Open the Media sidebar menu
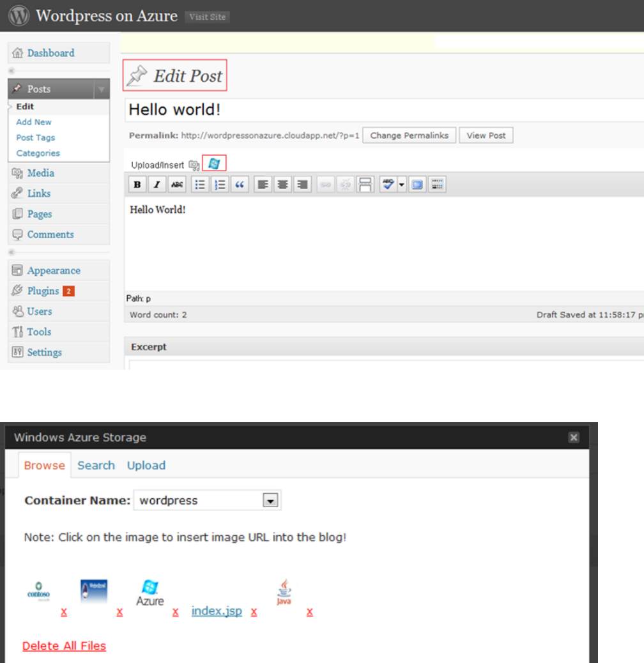The height and width of the screenshot is (663, 644). 59,173
